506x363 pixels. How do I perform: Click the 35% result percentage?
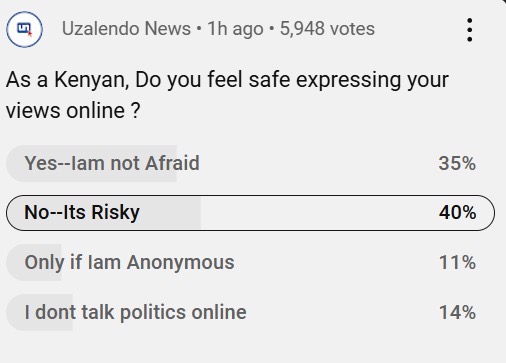[457, 163]
